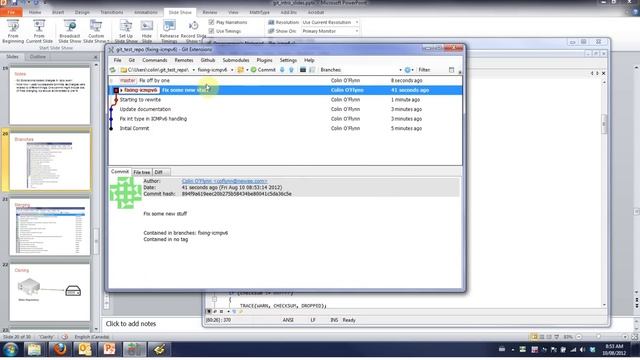The height and width of the screenshot is (360, 640).
Task: Start slide show From Beginning
Action: pos(13,31)
